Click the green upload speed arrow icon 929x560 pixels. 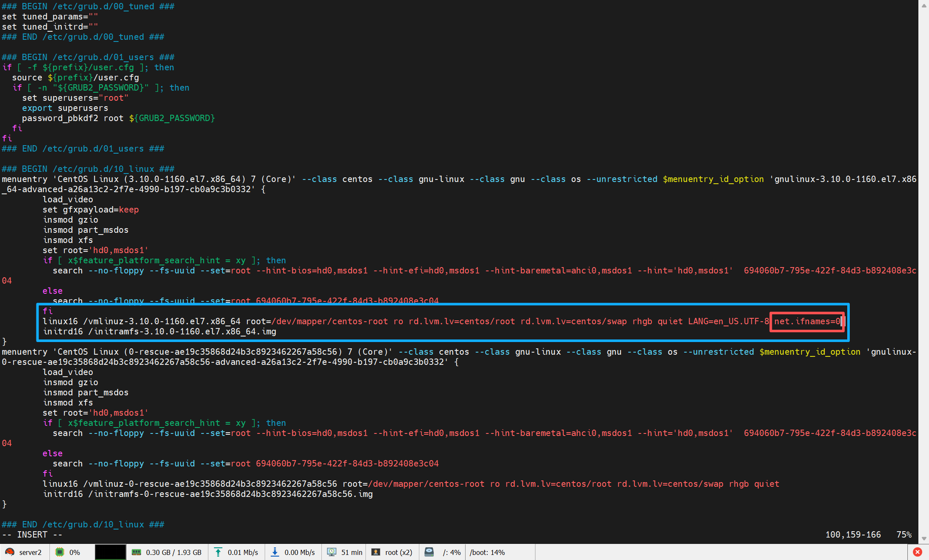[x=218, y=552]
